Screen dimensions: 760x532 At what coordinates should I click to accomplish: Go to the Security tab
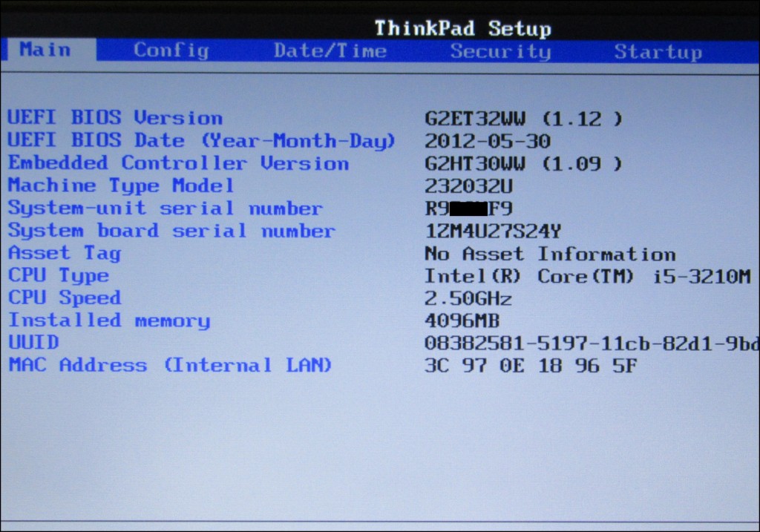(500, 51)
